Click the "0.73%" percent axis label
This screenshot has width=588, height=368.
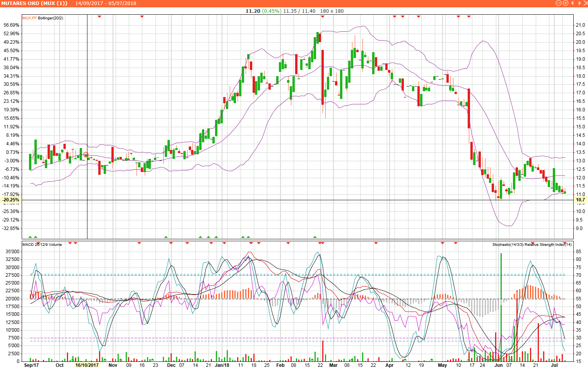tap(13, 152)
